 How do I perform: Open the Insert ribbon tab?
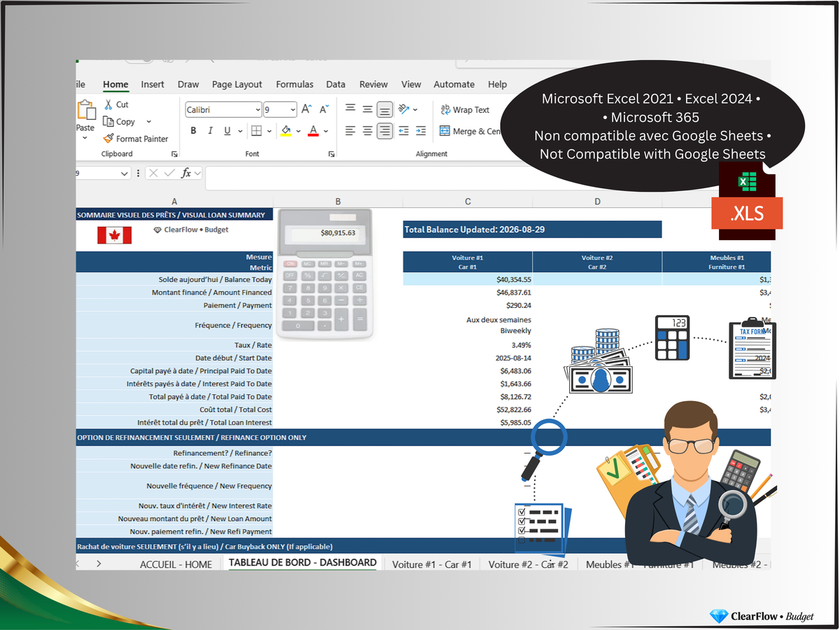tap(153, 84)
